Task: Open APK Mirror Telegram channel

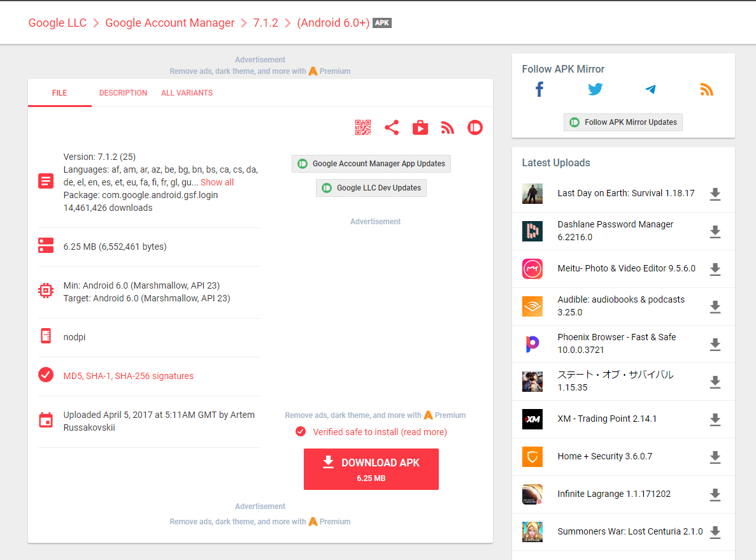Action: click(x=650, y=89)
